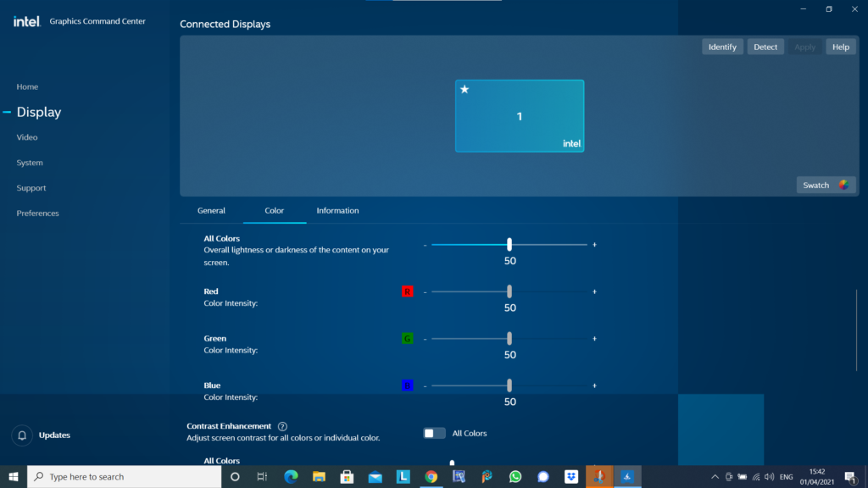The image size is (868, 488).
Task: Click the Detect button
Action: [765, 47]
